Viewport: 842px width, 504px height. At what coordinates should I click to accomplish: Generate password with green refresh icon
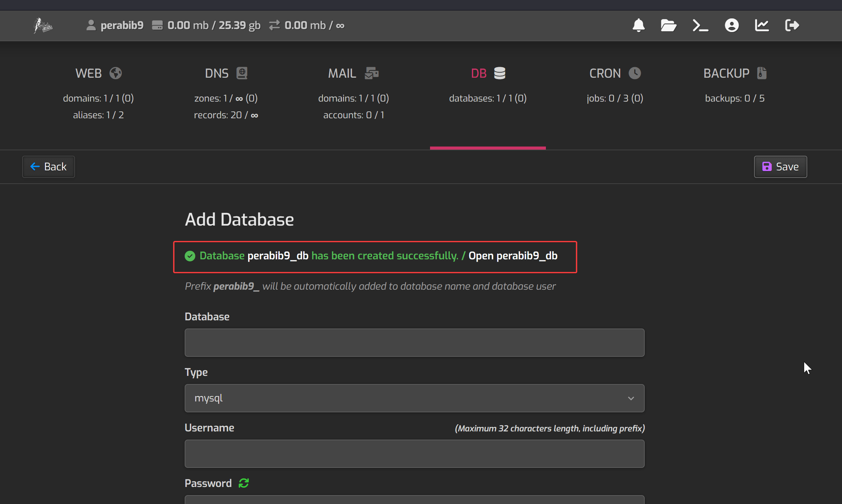coord(244,483)
